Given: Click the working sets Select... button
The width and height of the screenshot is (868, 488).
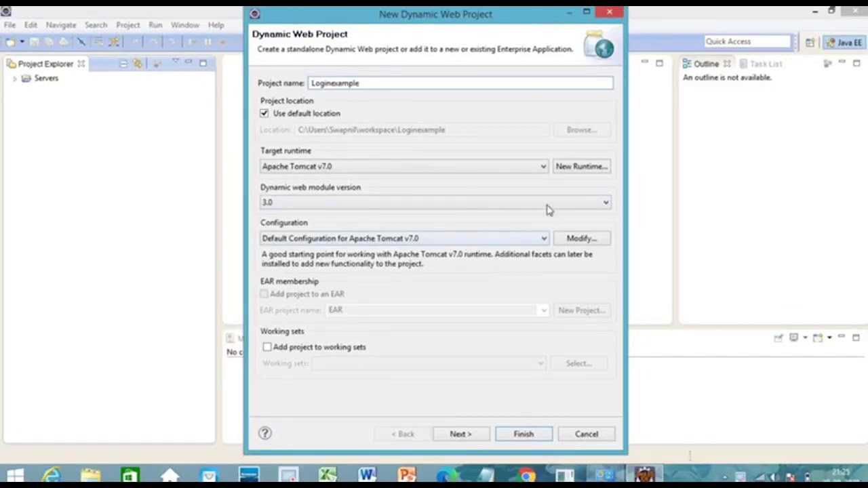Looking at the screenshot, I should click(x=579, y=363).
